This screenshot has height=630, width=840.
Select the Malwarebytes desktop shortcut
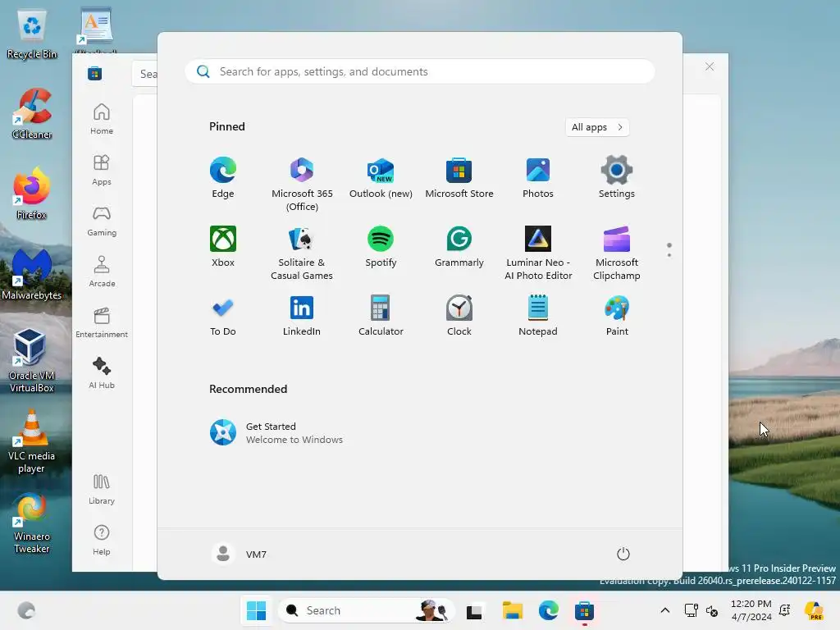(32, 274)
